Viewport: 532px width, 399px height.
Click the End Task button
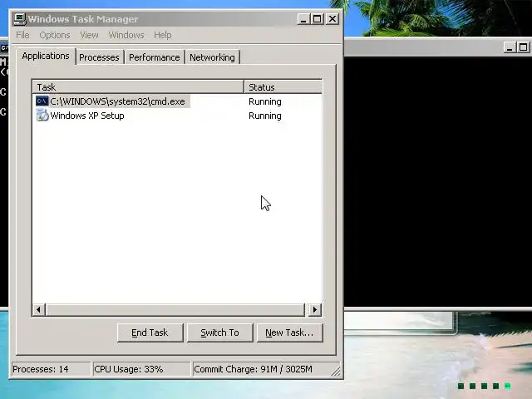(150, 332)
